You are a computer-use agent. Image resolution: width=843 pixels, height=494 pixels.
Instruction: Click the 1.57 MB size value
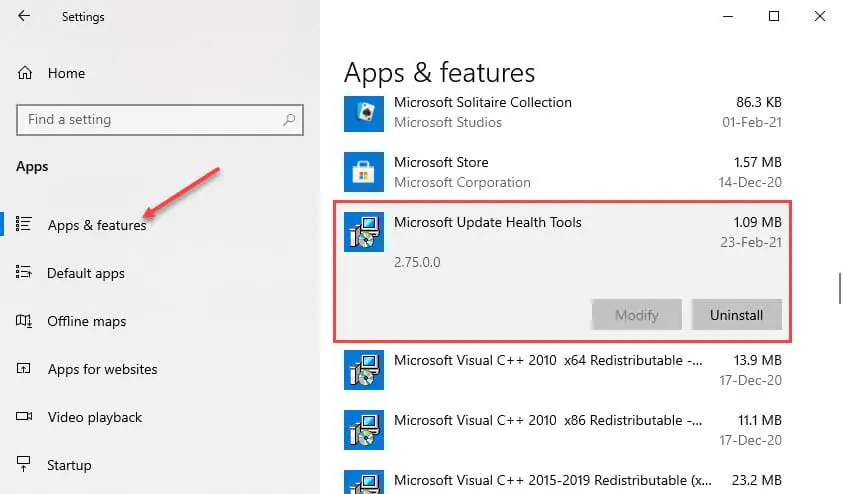(x=758, y=162)
